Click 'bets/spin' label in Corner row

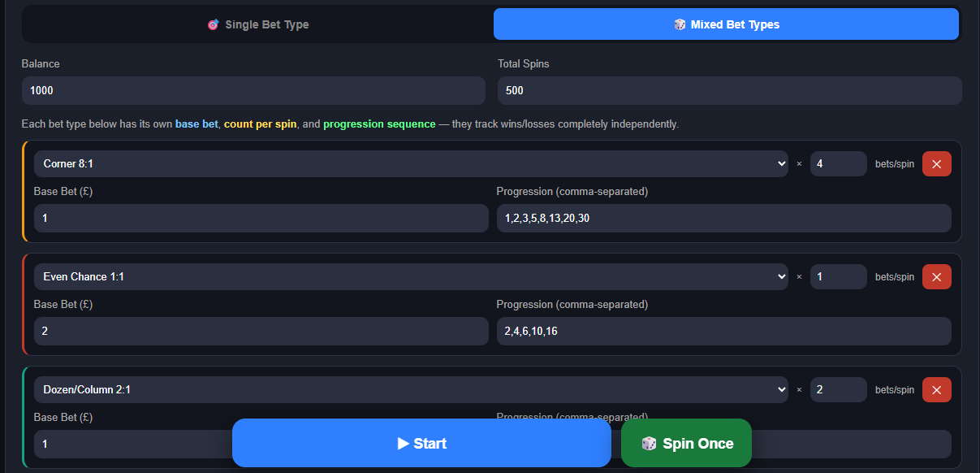pos(895,163)
